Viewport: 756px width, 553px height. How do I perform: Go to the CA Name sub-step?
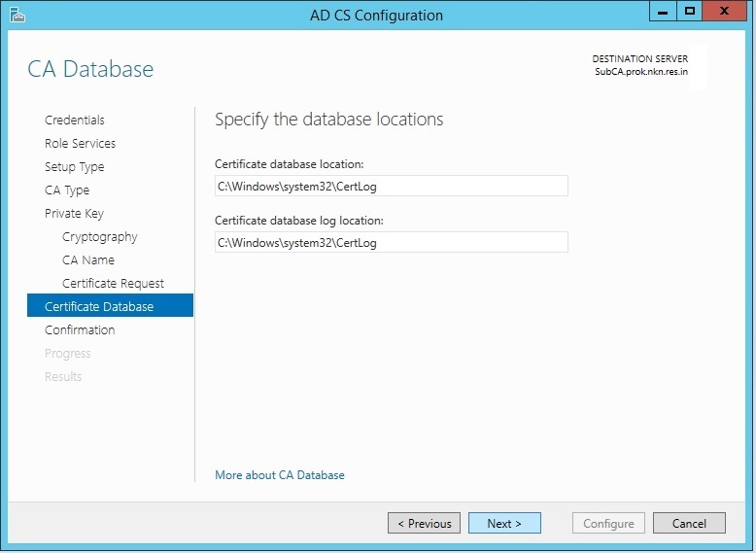pyautogui.click(x=88, y=260)
